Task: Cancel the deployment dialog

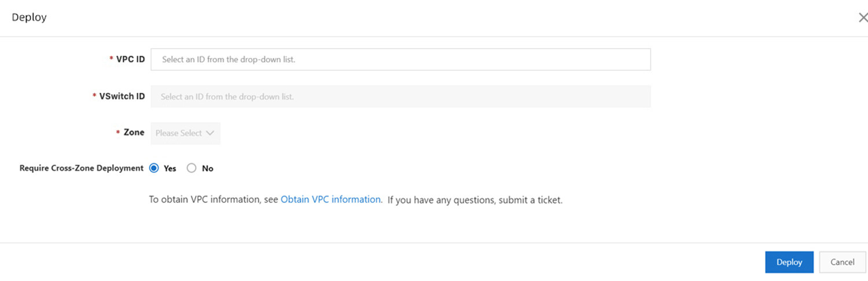Action: pyautogui.click(x=843, y=262)
